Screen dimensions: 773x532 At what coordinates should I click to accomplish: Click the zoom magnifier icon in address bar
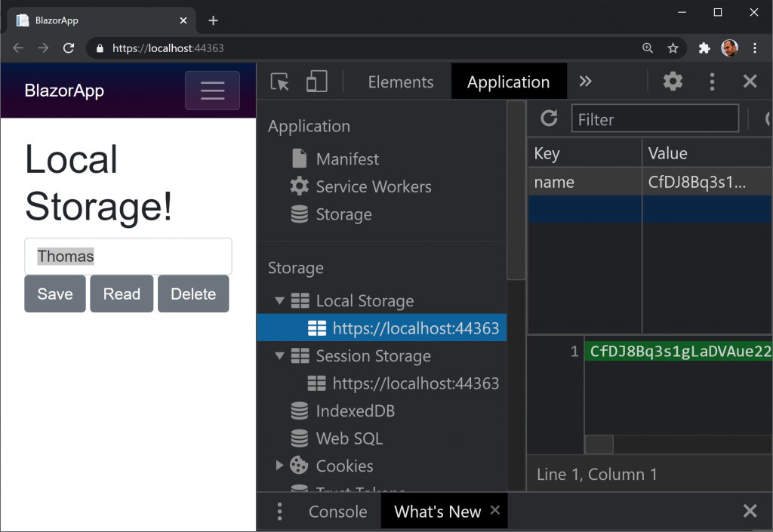647,48
